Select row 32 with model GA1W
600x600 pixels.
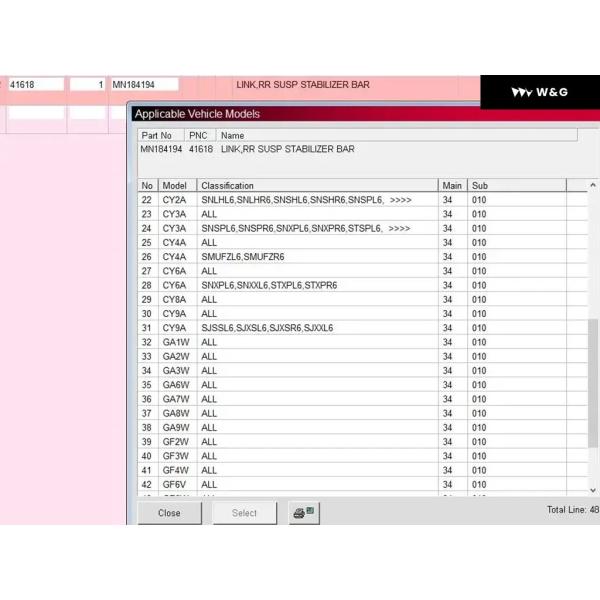click(x=176, y=342)
